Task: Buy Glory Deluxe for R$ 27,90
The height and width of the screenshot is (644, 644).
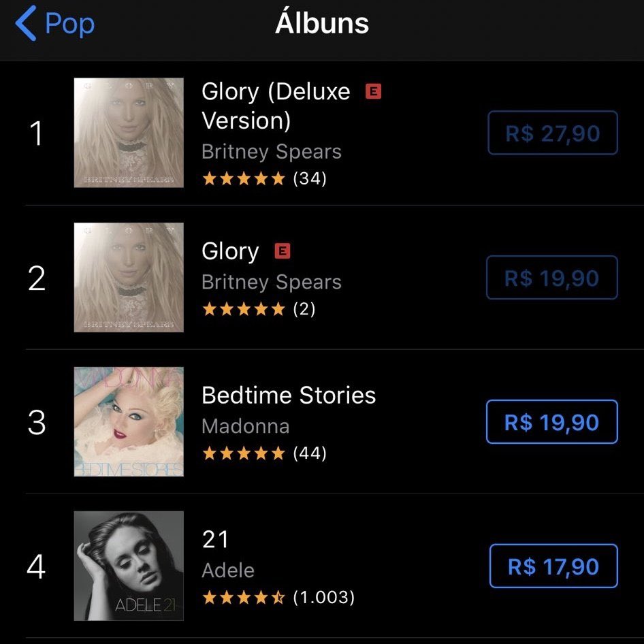Action: click(x=552, y=133)
